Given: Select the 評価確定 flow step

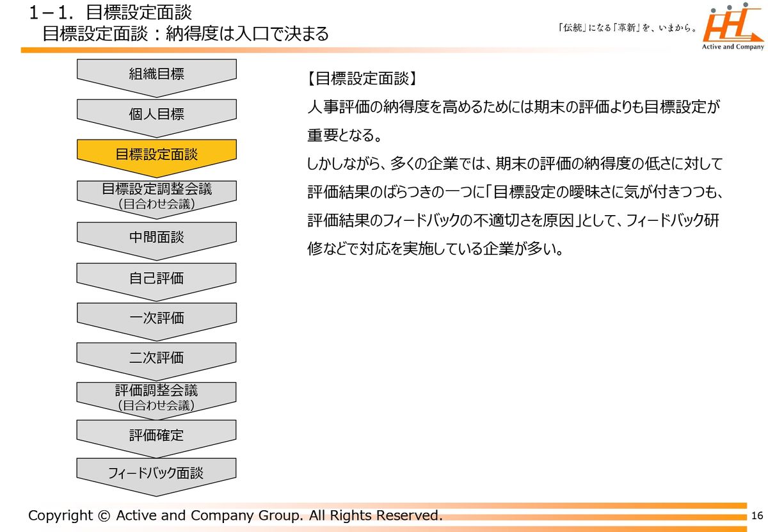Looking at the screenshot, I should (x=157, y=435).
